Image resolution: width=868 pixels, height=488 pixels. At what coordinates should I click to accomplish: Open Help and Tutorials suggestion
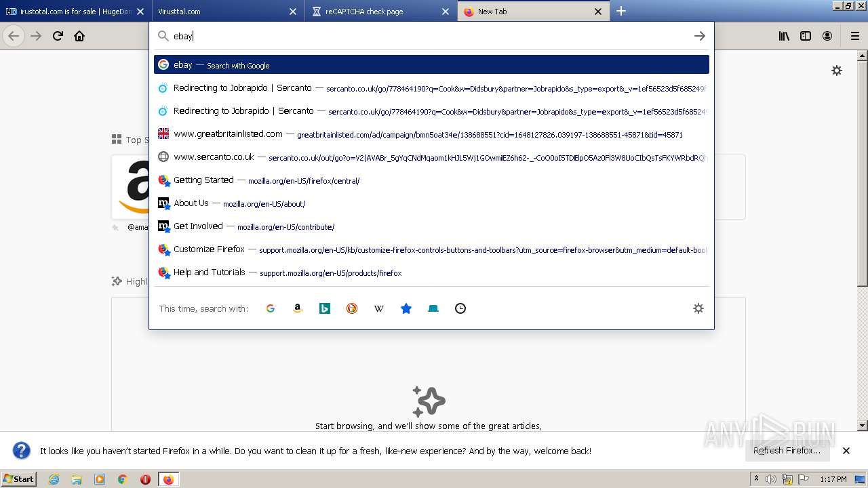(431, 272)
